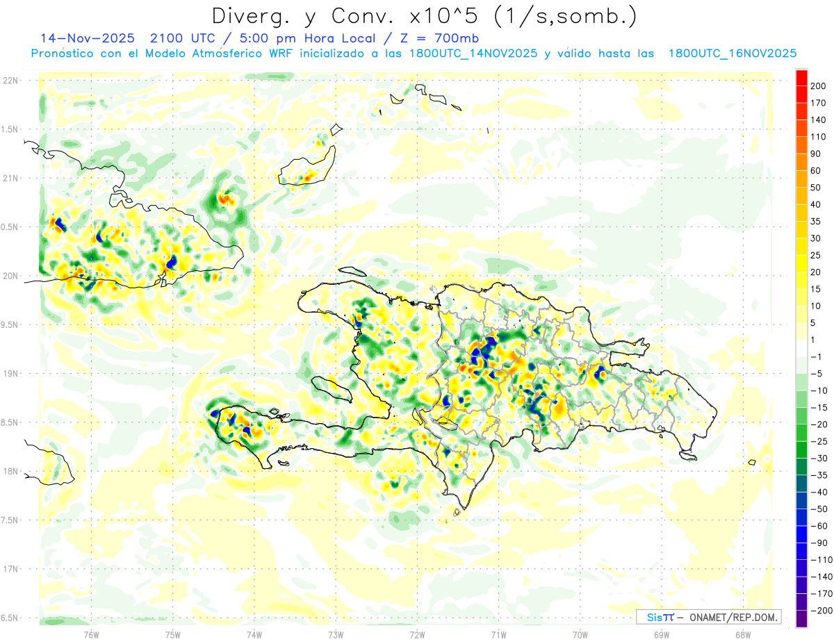Click the "1800UTC_14NOV2025" initialization timestamp
Viewport: 834px width, 644px height.
pos(473,53)
